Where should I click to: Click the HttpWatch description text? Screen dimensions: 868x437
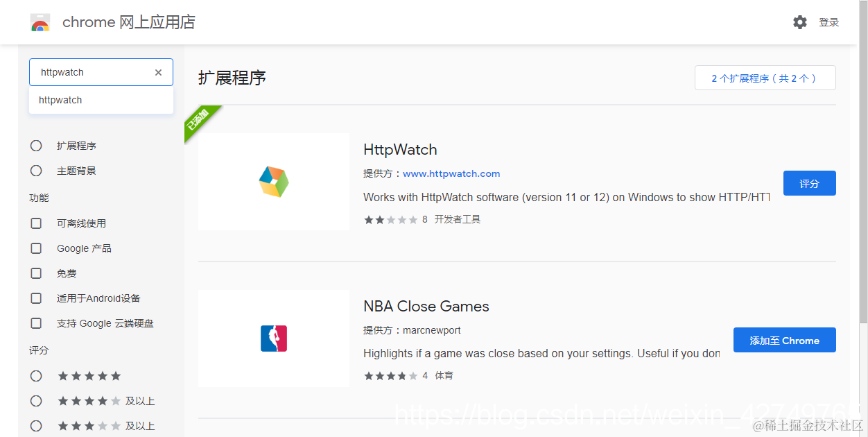pos(566,197)
